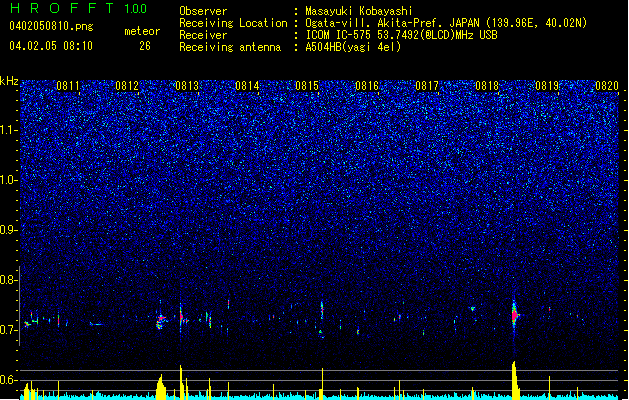The width and height of the screenshot is (629, 400).
Task: Click the 0811 time marker
Action: point(68,85)
